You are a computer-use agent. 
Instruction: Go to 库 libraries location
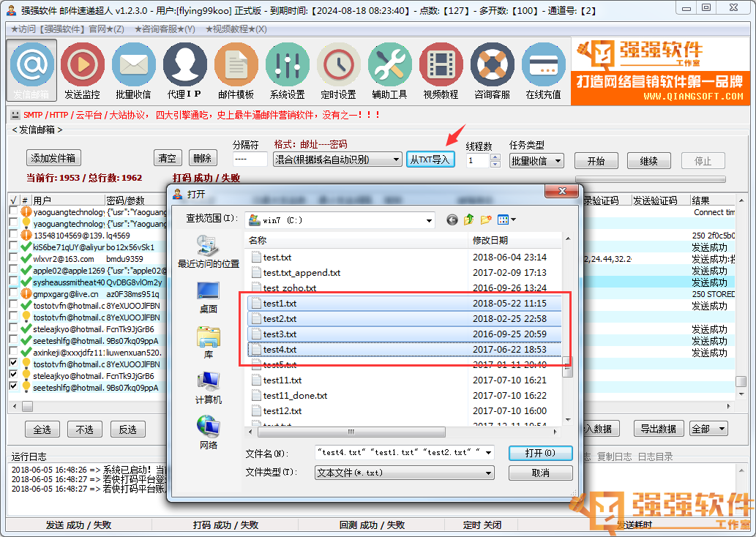click(x=209, y=342)
